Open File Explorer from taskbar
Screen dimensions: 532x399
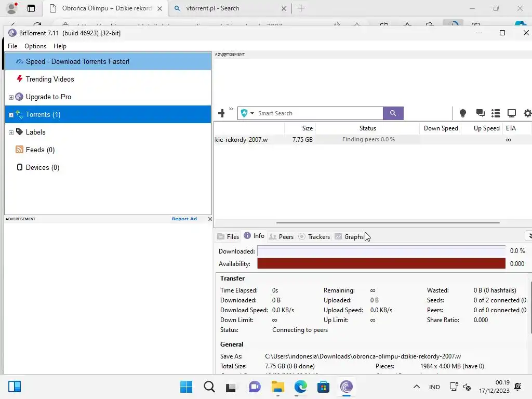coord(277,387)
